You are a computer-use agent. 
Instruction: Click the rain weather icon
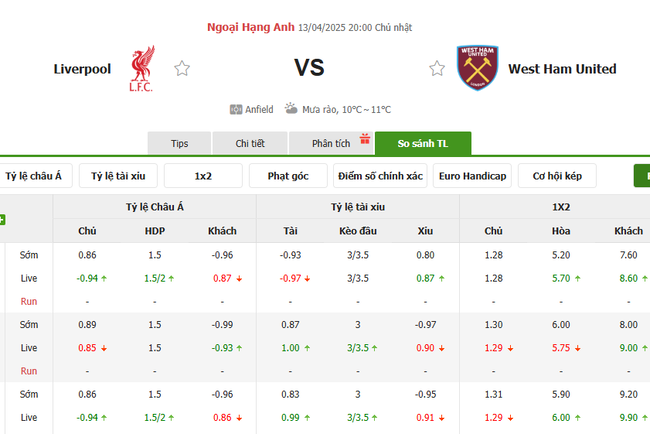(291, 109)
